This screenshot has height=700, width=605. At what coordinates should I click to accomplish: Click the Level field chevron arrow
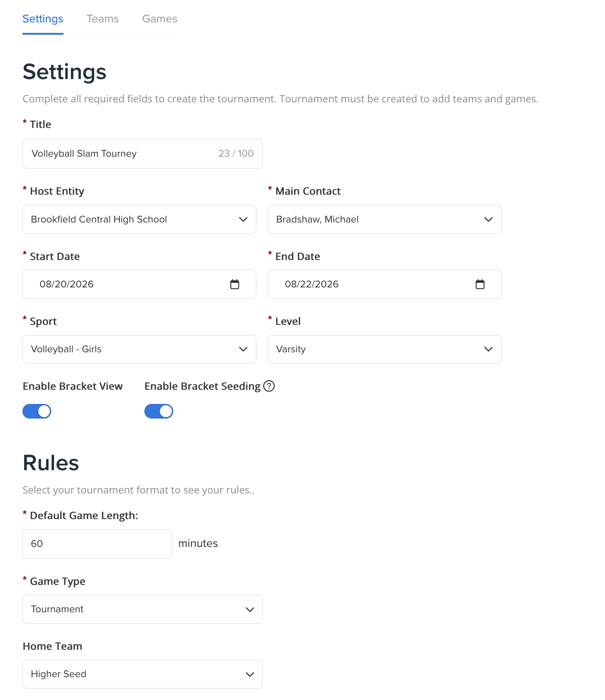pos(488,349)
